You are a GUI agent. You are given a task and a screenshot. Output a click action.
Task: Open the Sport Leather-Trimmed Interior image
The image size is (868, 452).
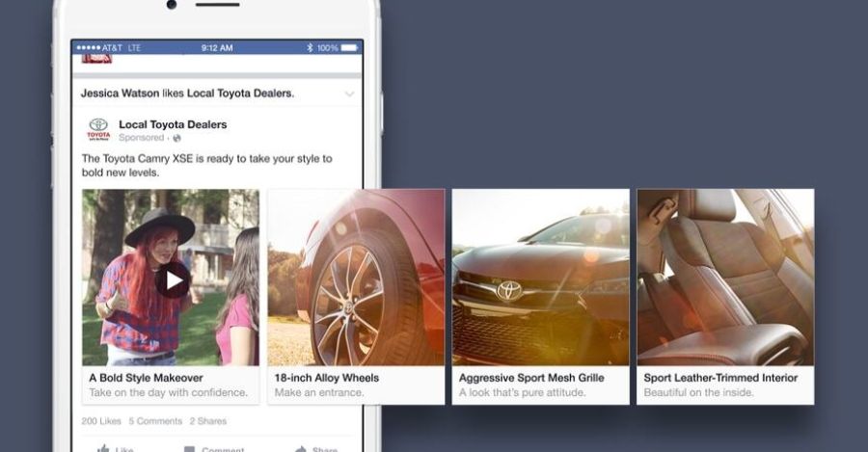pos(725,278)
